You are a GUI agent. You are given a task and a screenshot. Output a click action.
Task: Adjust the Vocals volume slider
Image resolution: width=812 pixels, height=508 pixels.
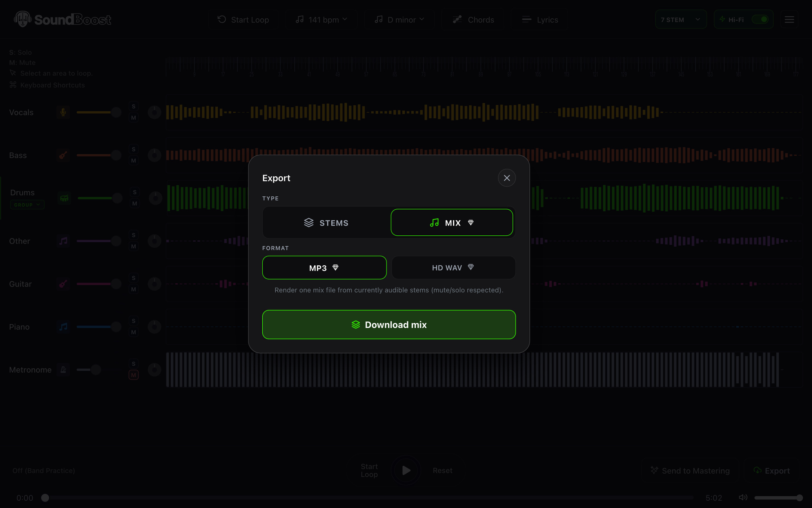tap(99, 112)
